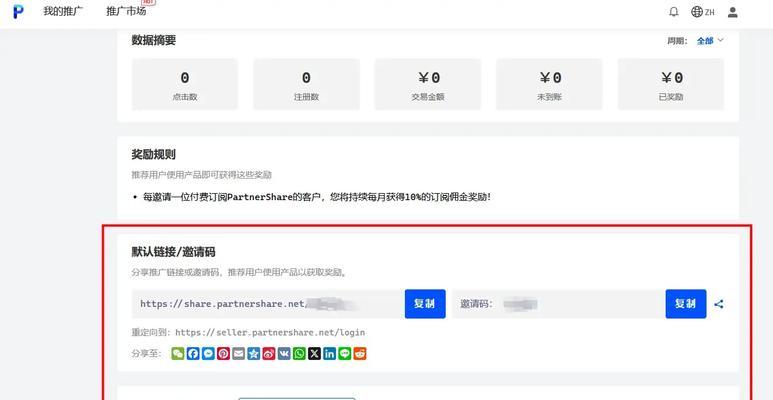This screenshot has height=400, width=773.
Task: Select the 交易金额 stat card
Action: point(428,84)
